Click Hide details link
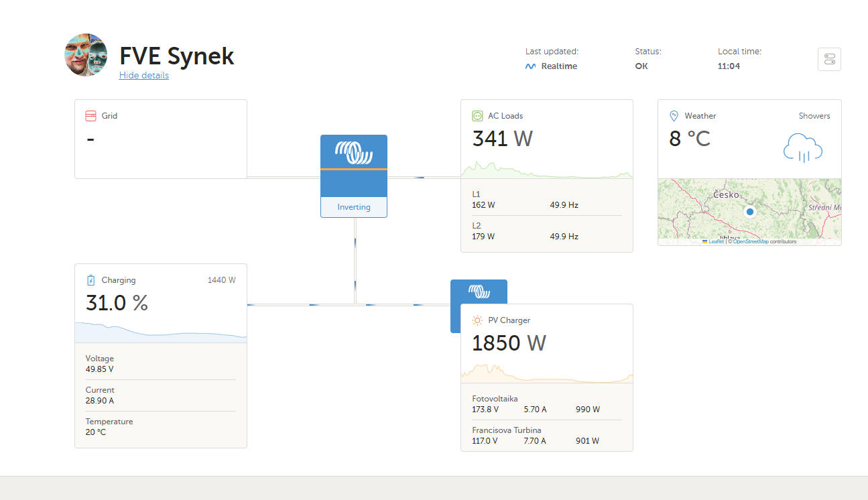 144,75
